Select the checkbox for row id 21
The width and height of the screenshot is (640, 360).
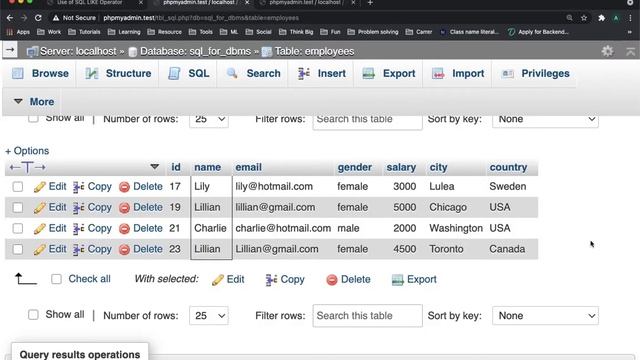(x=18, y=229)
